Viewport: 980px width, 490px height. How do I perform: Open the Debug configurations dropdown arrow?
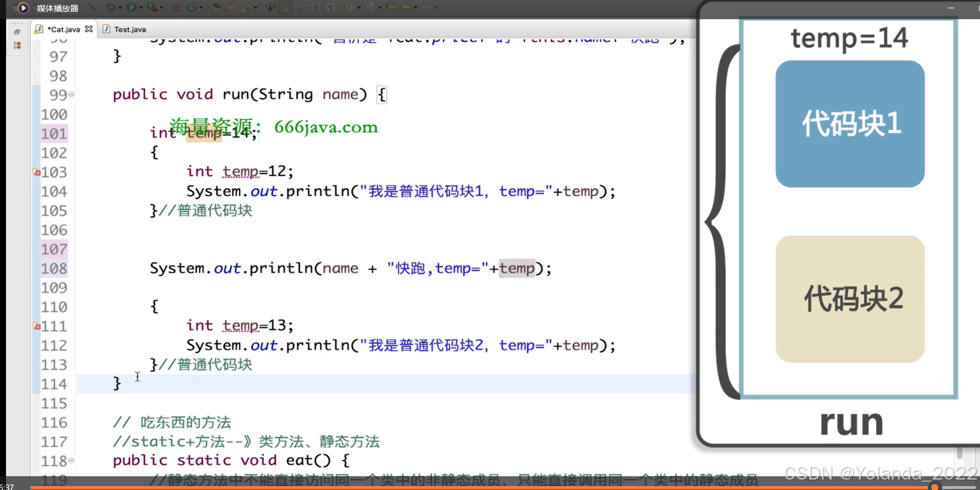coord(120,8)
